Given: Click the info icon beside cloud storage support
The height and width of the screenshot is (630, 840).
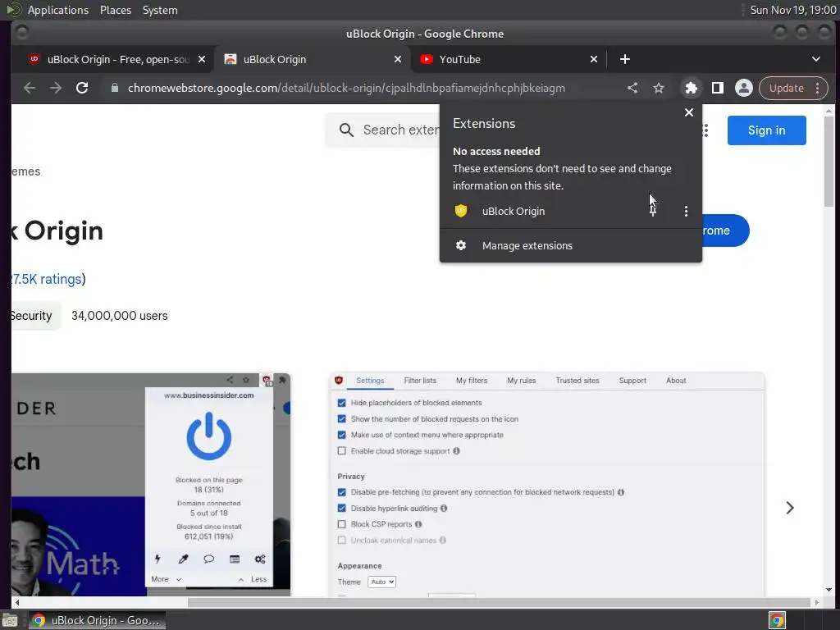Looking at the screenshot, I should 456,451.
